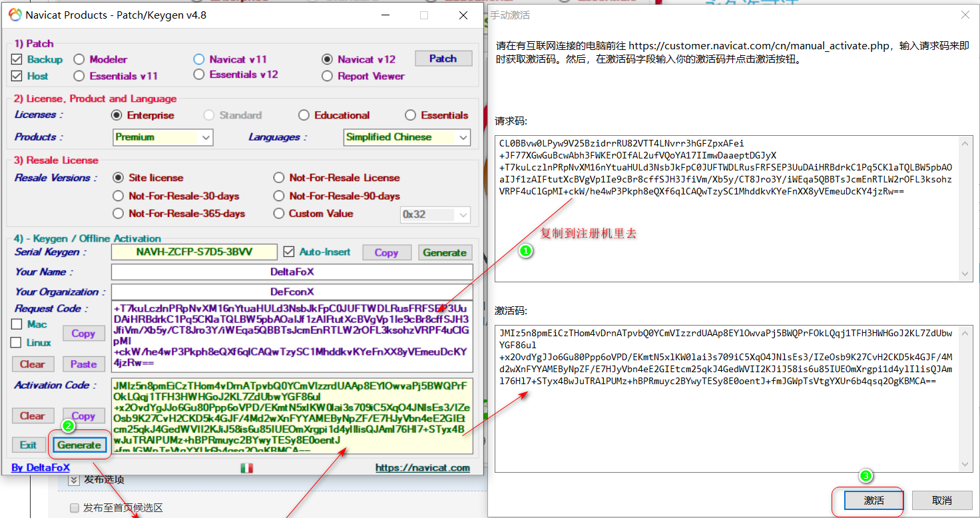The height and width of the screenshot is (518, 980).
Task: Select Navicat v12 radio option
Action: (x=327, y=59)
